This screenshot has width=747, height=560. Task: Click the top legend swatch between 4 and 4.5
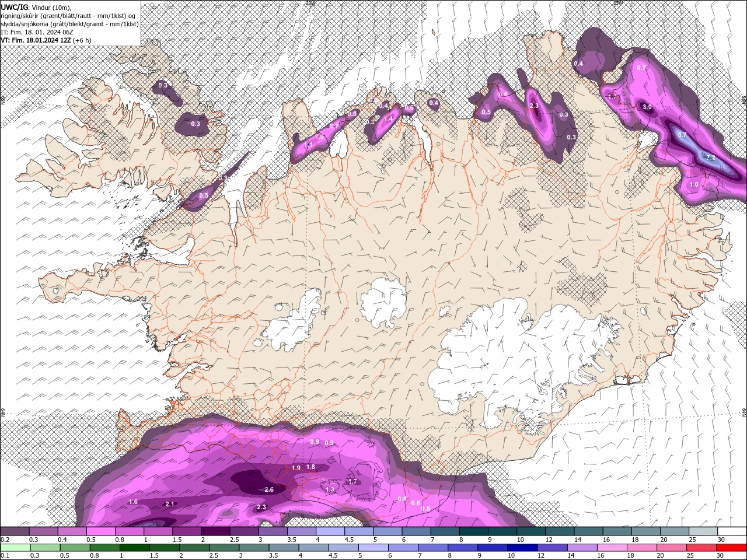coord(330,531)
